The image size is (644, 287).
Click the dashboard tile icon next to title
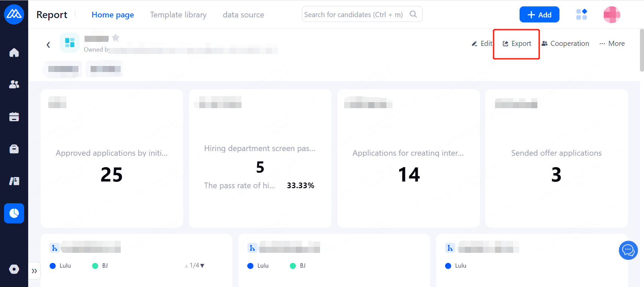pyautogui.click(x=70, y=43)
